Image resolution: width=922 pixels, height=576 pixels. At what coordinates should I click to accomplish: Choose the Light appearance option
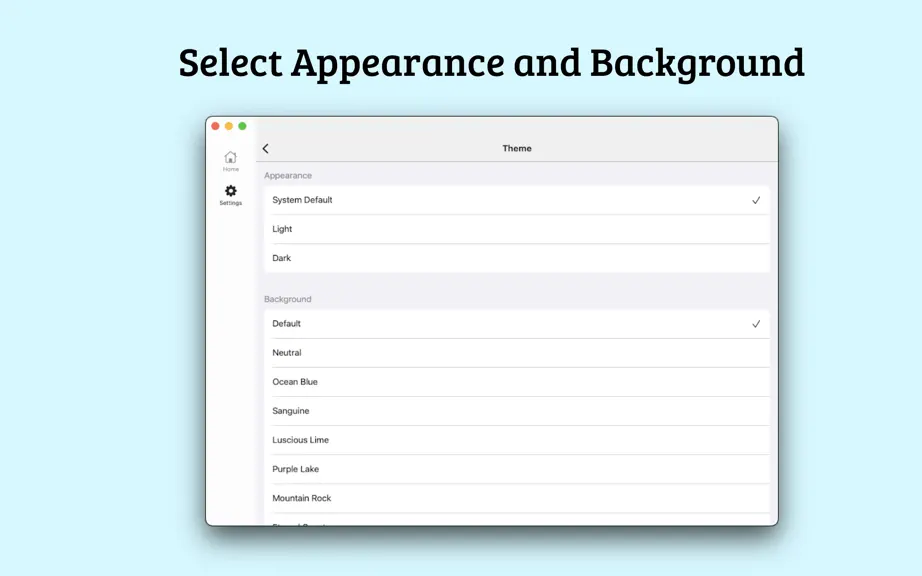[517, 229]
